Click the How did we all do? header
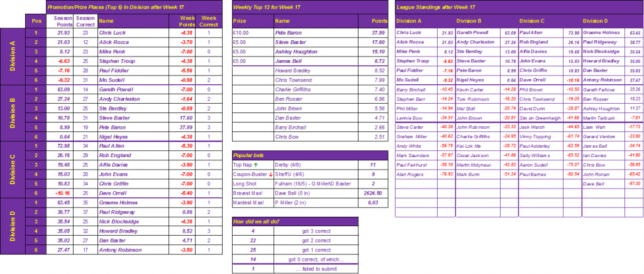Viewport: 644px width, 274px height. pyautogui.click(x=296, y=221)
